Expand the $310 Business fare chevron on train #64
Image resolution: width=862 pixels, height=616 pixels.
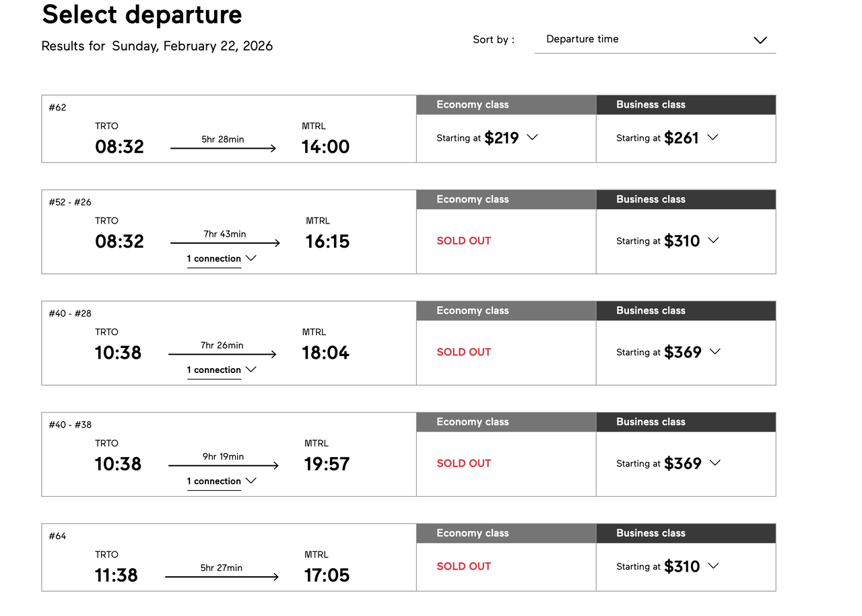click(x=713, y=566)
